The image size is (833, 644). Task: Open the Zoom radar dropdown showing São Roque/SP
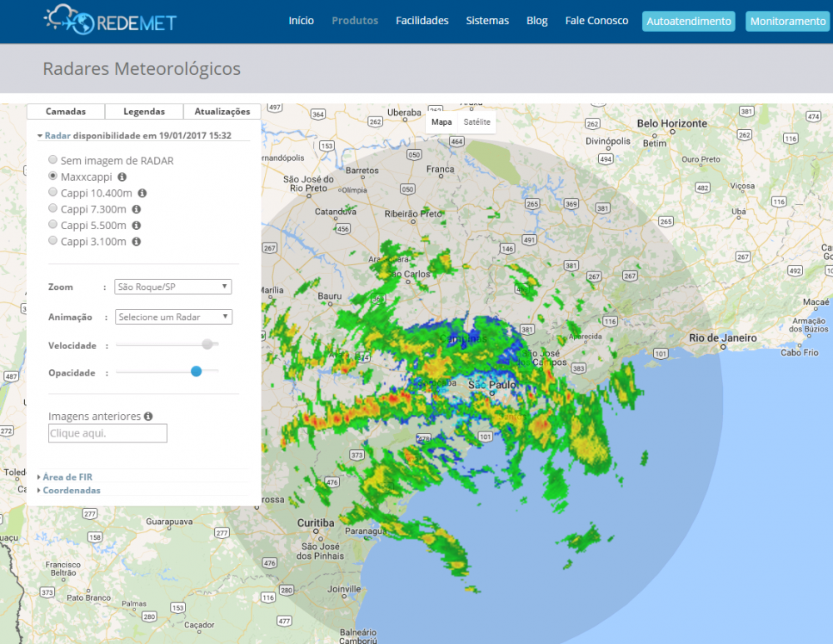172,286
